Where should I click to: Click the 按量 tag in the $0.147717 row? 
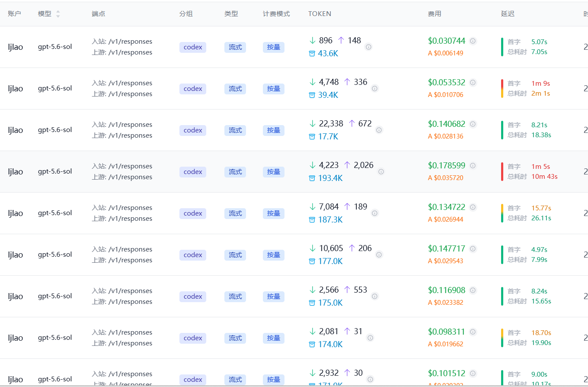pyautogui.click(x=274, y=255)
